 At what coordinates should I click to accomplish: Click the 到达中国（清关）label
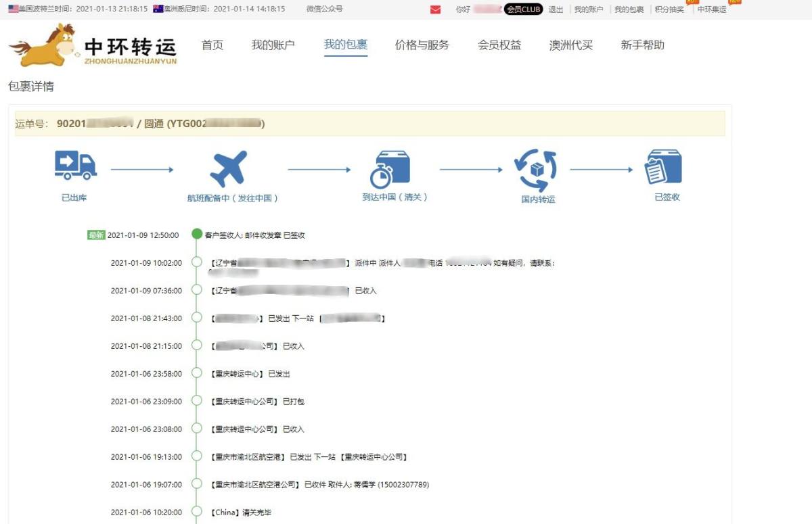[395, 197]
